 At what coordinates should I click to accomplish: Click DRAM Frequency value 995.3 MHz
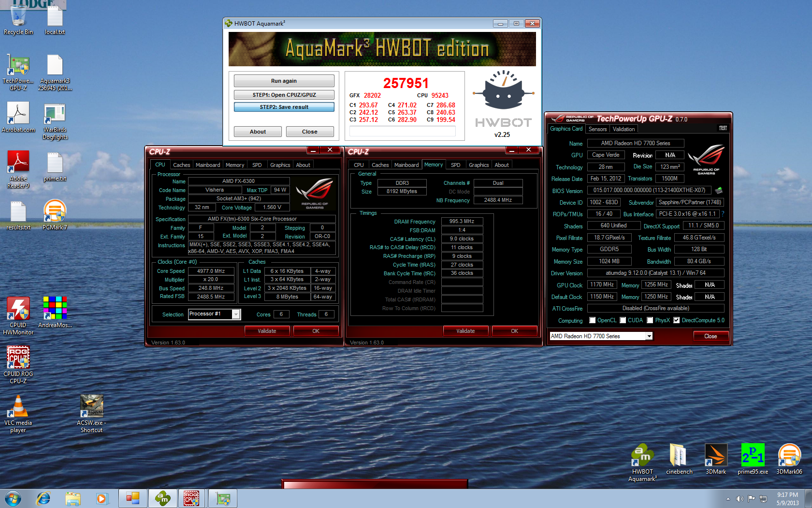[462, 221]
